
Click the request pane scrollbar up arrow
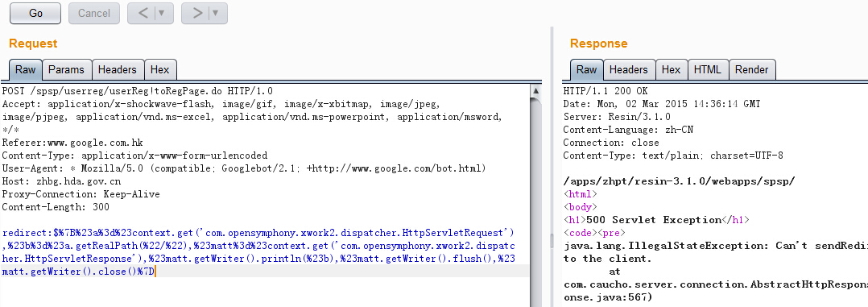(x=536, y=90)
